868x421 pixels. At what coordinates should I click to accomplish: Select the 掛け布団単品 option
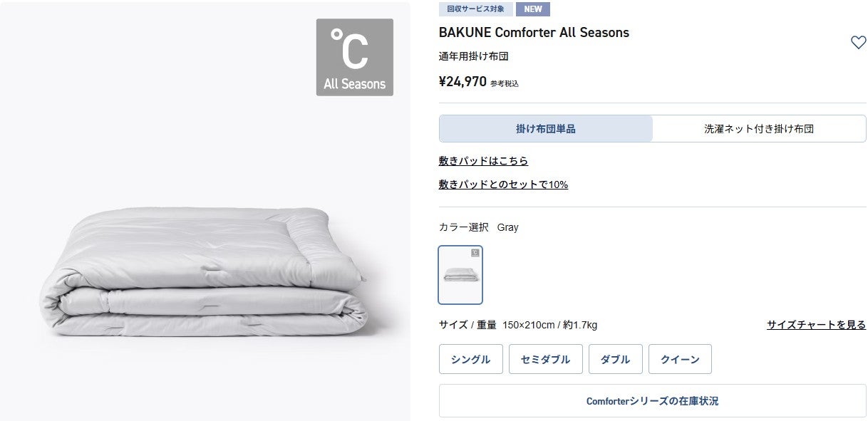tap(546, 129)
